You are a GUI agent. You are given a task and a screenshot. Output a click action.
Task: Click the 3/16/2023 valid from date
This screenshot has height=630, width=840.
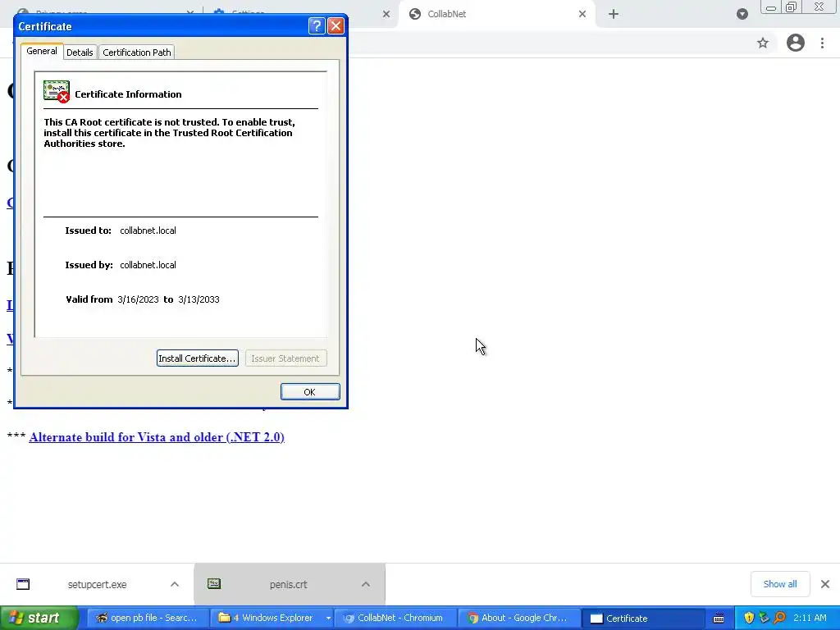(138, 299)
